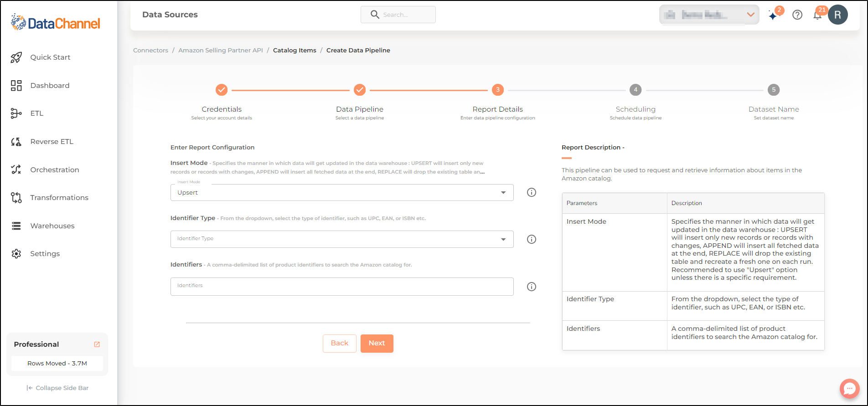
Task: Click the Reverse ETL icon
Action: coord(16,142)
